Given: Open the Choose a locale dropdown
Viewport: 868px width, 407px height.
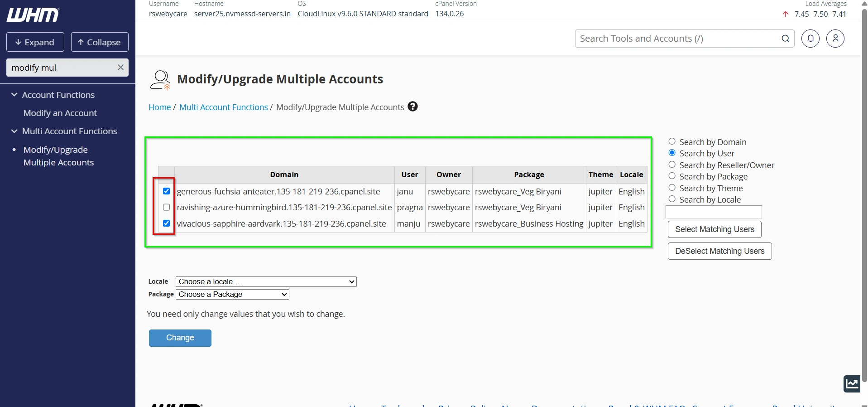Looking at the screenshot, I should click(x=266, y=281).
